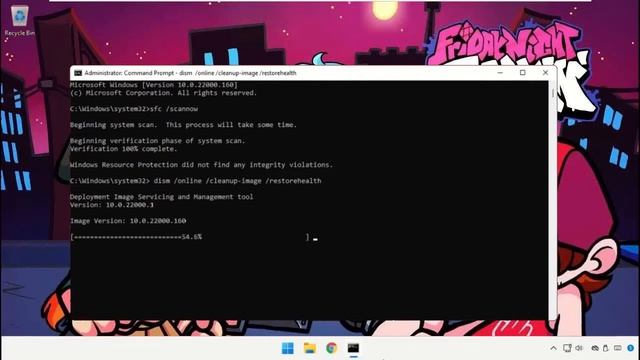Open the touch keyboard tray icon

pyautogui.click(x=618, y=348)
